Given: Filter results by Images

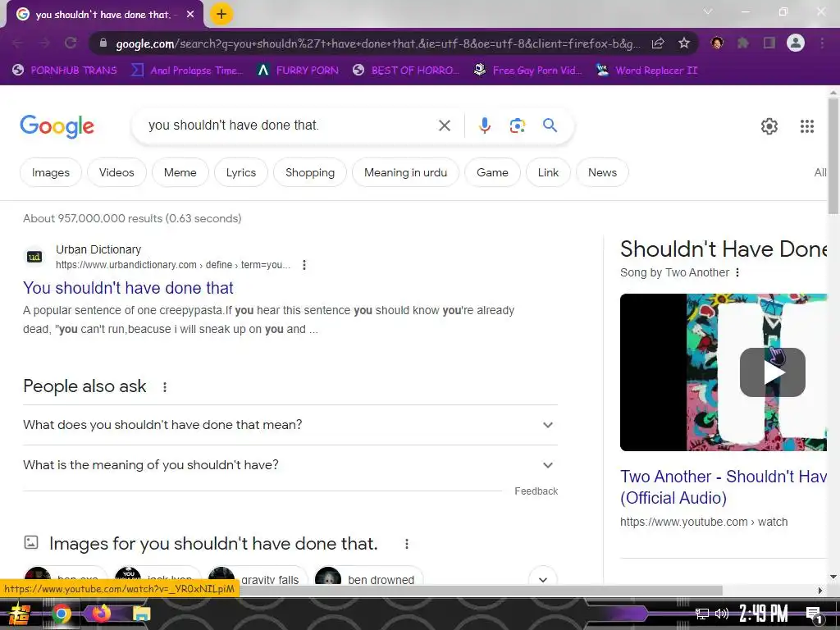Looking at the screenshot, I should [x=50, y=172].
